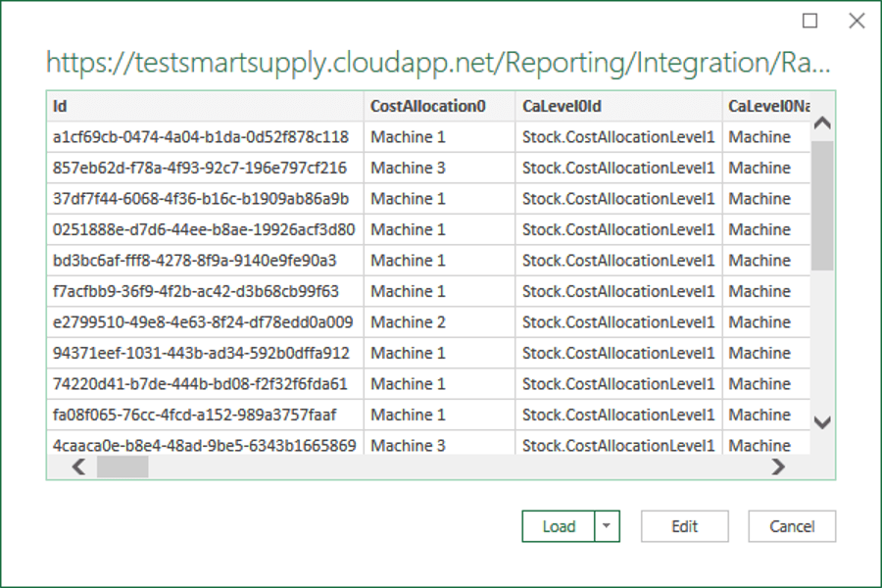
Task: Select the CaLevel0Id column header
Action: [618, 106]
